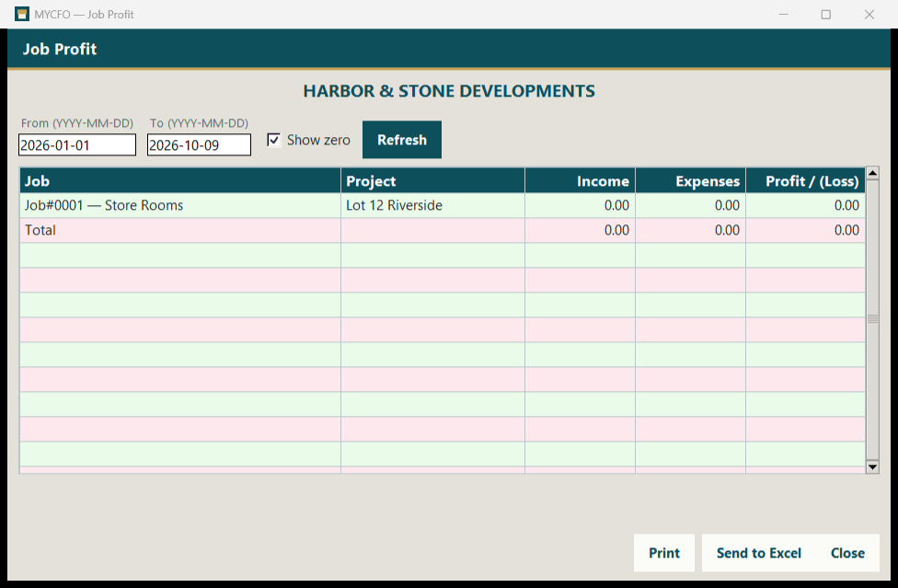The height and width of the screenshot is (588, 898).
Task: Click Income value in Total row
Action: [616, 230]
